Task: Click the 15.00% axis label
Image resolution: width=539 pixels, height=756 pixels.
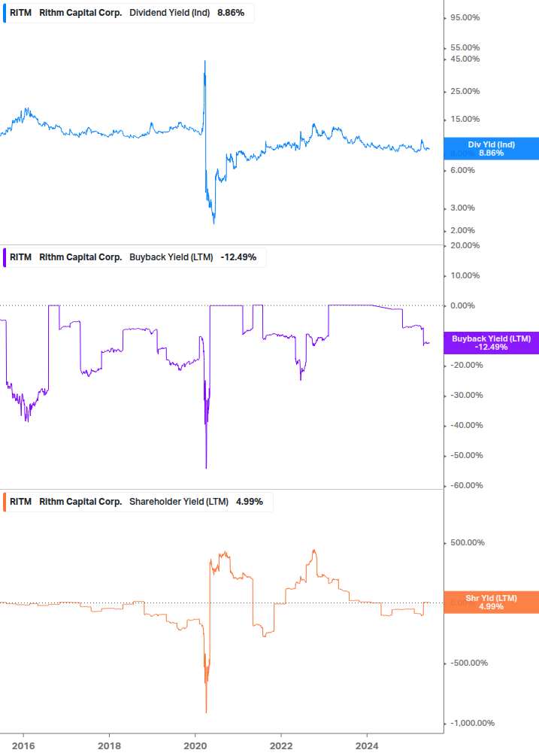Action: [465, 120]
